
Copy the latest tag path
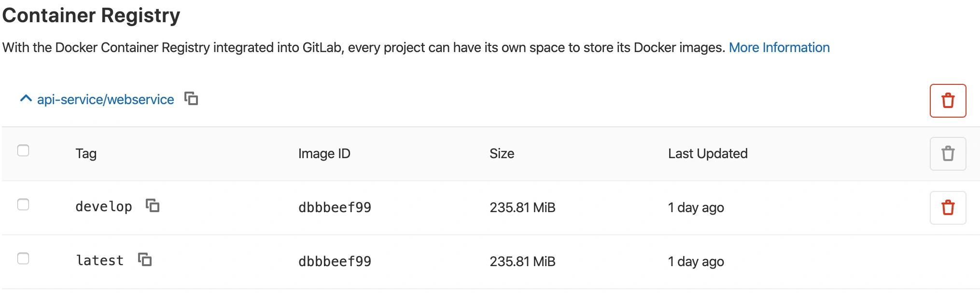point(145,260)
